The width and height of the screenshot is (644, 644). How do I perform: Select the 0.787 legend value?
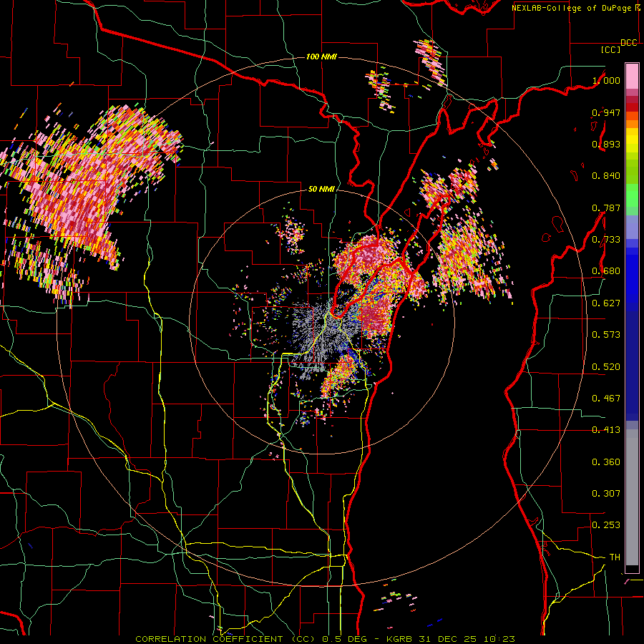pos(606,208)
